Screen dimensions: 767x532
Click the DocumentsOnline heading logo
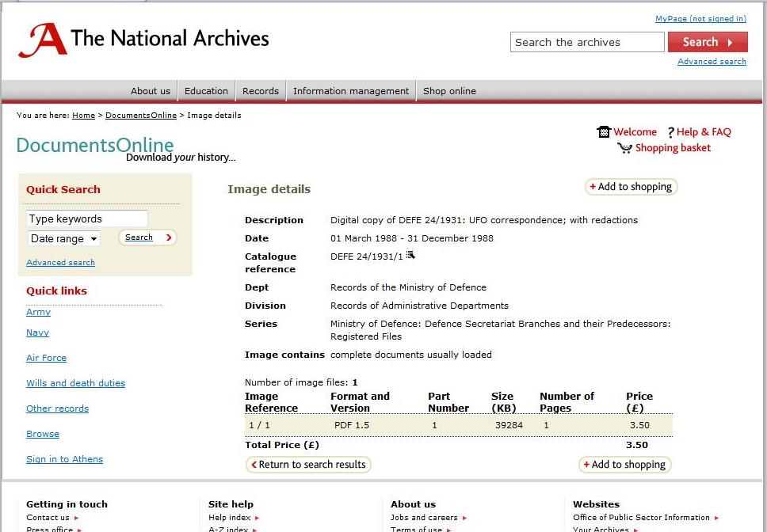pyautogui.click(x=126, y=149)
